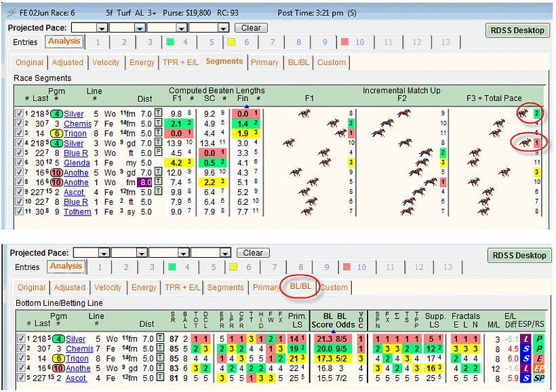Open the second Projected Pace dropdown in upper panel
The height and width of the screenshot is (392, 556).
(140, 28)
